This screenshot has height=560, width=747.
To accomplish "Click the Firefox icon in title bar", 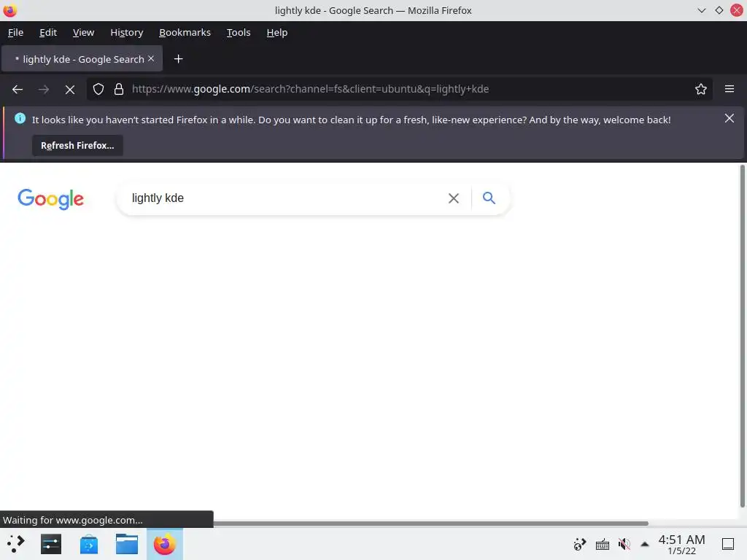I will coord(9,10).
